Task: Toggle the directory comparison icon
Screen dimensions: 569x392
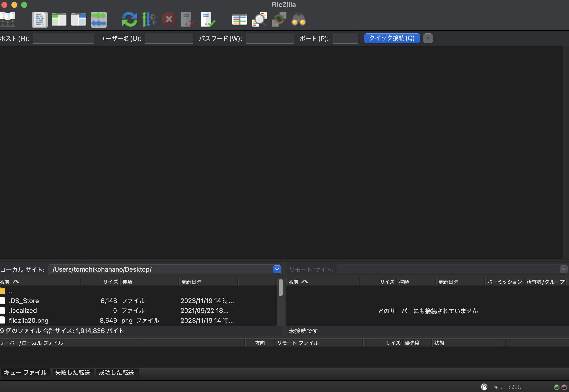Action: tap(259, 19)
